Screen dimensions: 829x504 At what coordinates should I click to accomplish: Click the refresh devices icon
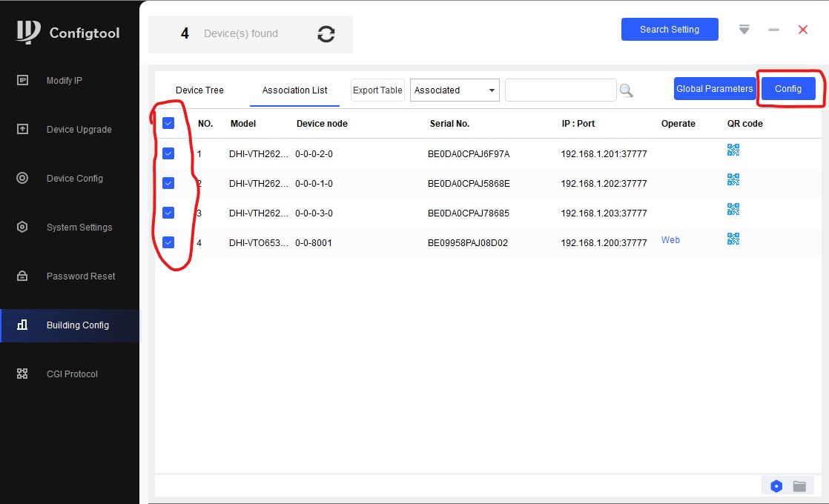pyautogui.click(x=326, y=34)
